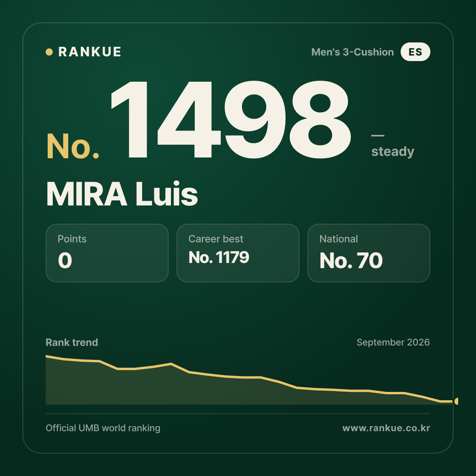
Task: Click the yellow dot beside RANKUE
Action: 49,52
